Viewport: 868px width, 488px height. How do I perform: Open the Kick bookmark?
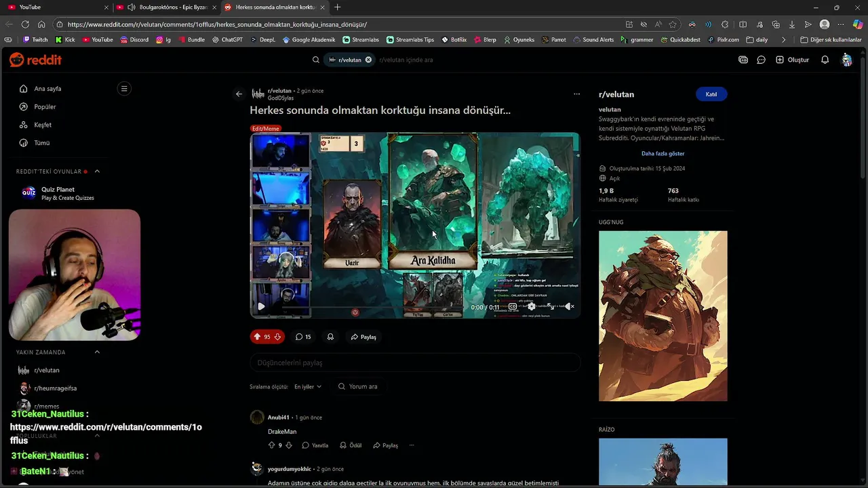pyautogui.click(x=65, y=40)
